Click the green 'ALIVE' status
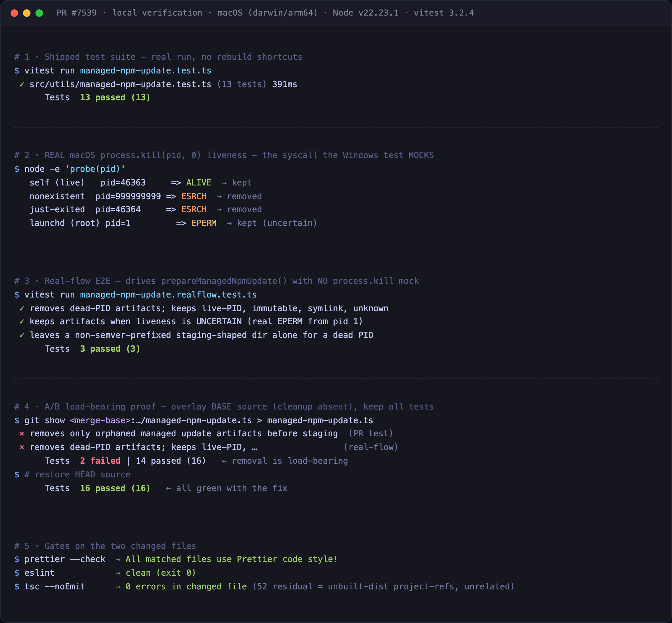The height and width of the screenshot is (623, 672). pyautogui.click(x=199, y=183)
